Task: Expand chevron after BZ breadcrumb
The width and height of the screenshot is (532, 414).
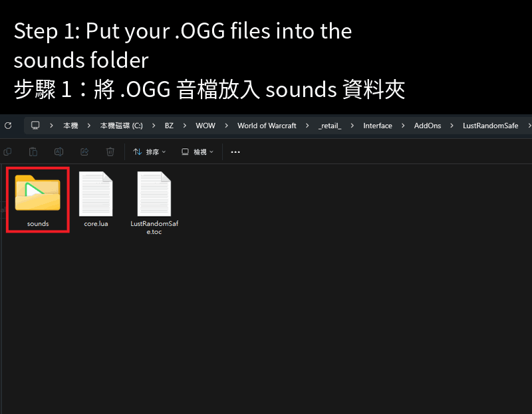Action: click(185, 126)
